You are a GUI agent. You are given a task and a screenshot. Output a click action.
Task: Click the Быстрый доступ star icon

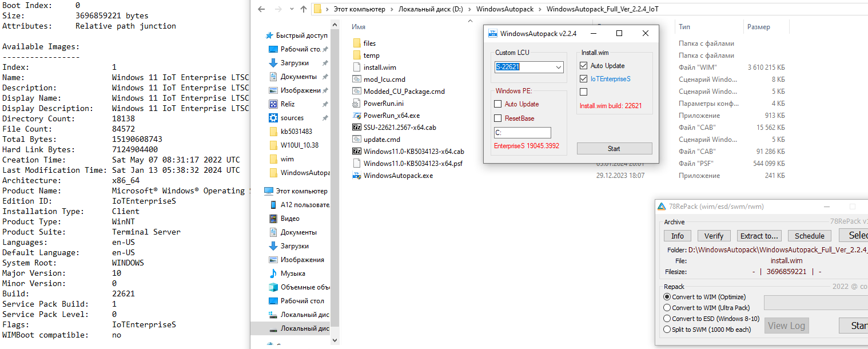point(269,35)
